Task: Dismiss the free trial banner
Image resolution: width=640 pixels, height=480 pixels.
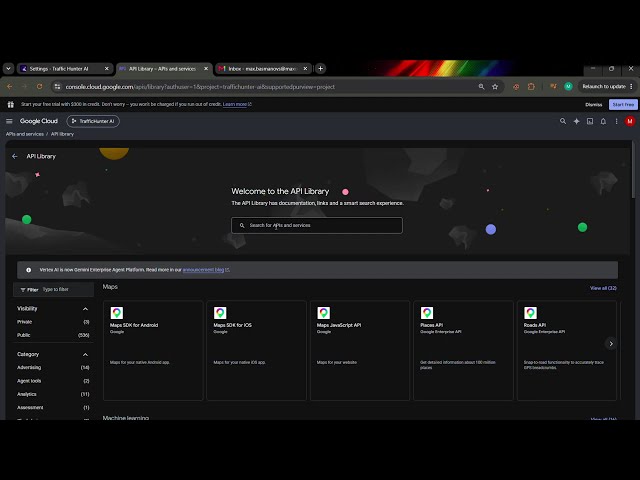Action: tap(593, 104)
